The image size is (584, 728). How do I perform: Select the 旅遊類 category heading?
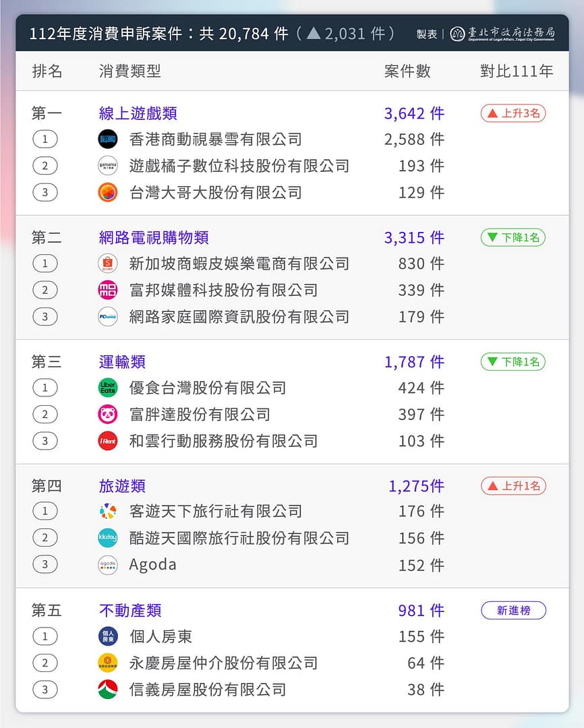[122, 486]
